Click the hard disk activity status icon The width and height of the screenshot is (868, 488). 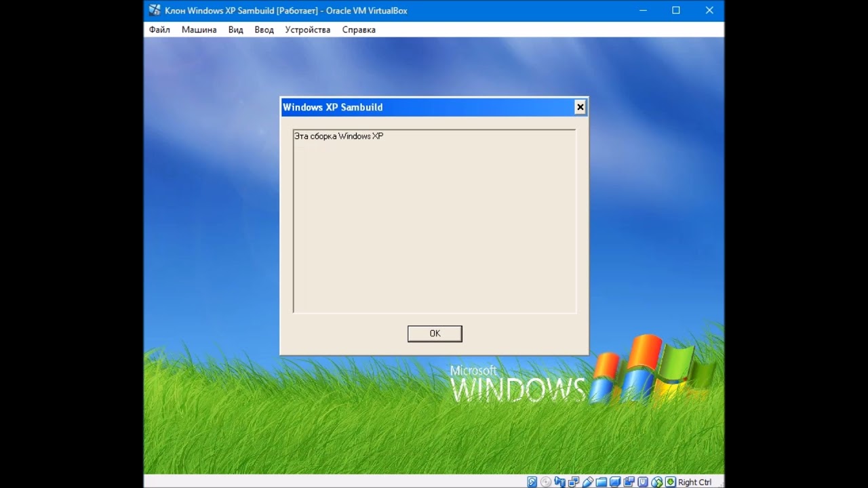(x=532, y=482)
